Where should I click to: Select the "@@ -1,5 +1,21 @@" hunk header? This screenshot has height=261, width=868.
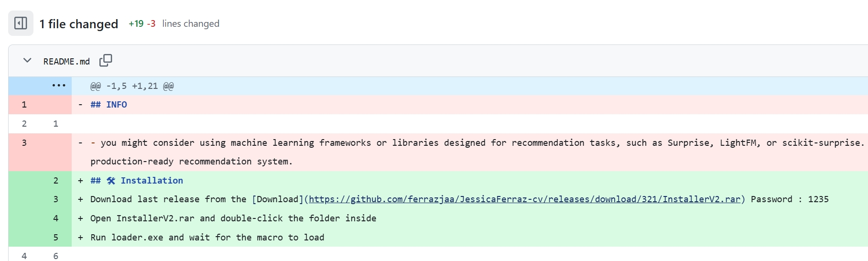pyautogui.click(x=132, y=86)
